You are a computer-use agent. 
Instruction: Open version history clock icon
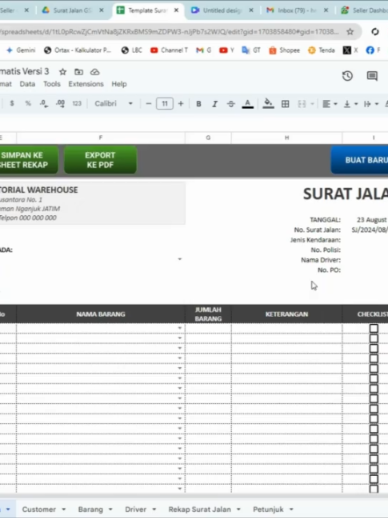347,76
